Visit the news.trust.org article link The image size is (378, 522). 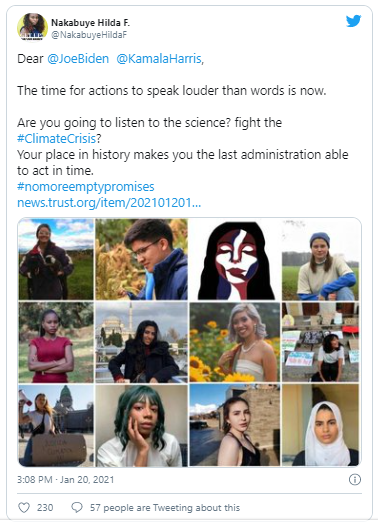click(x=109, y=202)
